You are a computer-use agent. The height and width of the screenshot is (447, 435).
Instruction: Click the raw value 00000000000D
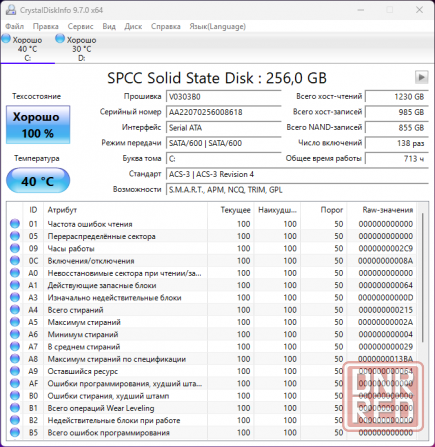(x=386, y=297)
